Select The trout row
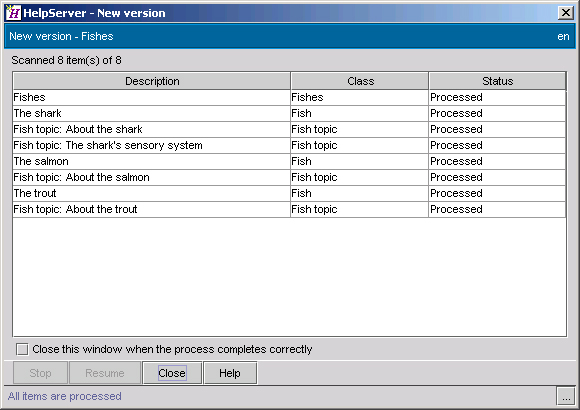580x410 pixels. pyautogui.click(x=289, y=193)
